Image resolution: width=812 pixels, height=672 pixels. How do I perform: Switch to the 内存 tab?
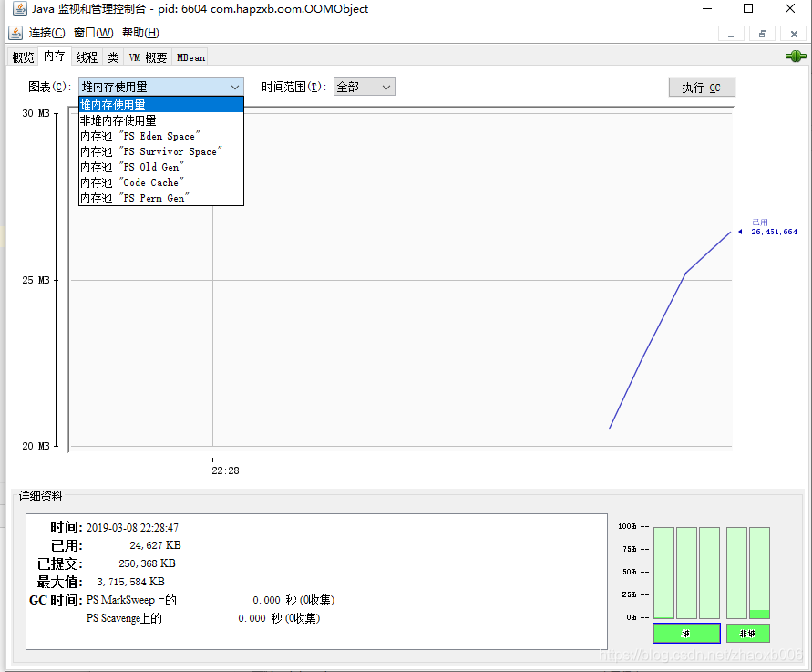click(x=54, y=56)
